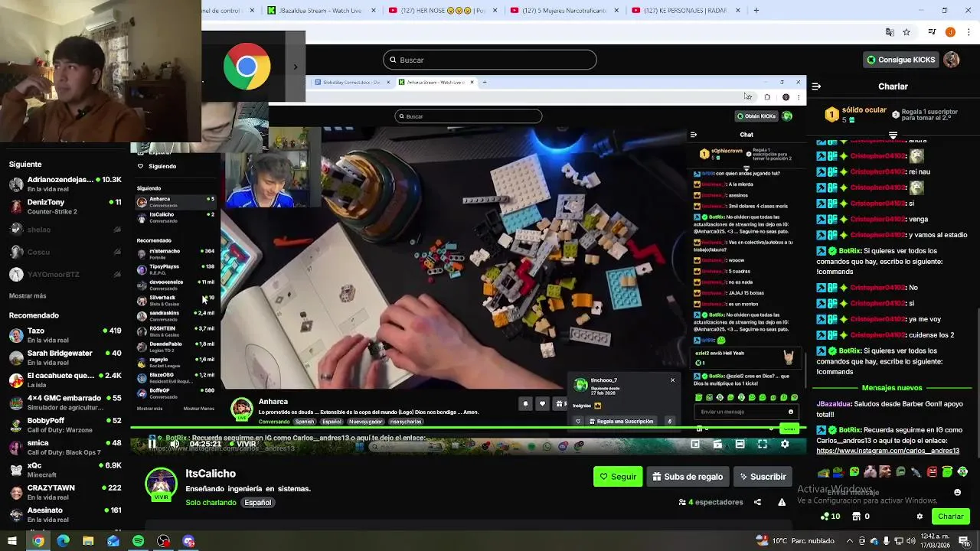Expand the chat leaderboard handle

pyautogui.click(x=893, y=135)
